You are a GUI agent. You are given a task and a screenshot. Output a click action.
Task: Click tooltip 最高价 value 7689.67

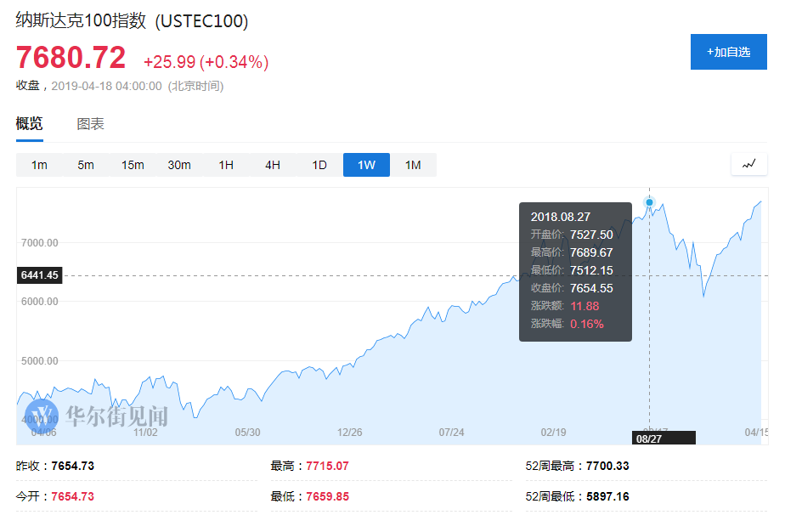[x=591, y=252]
